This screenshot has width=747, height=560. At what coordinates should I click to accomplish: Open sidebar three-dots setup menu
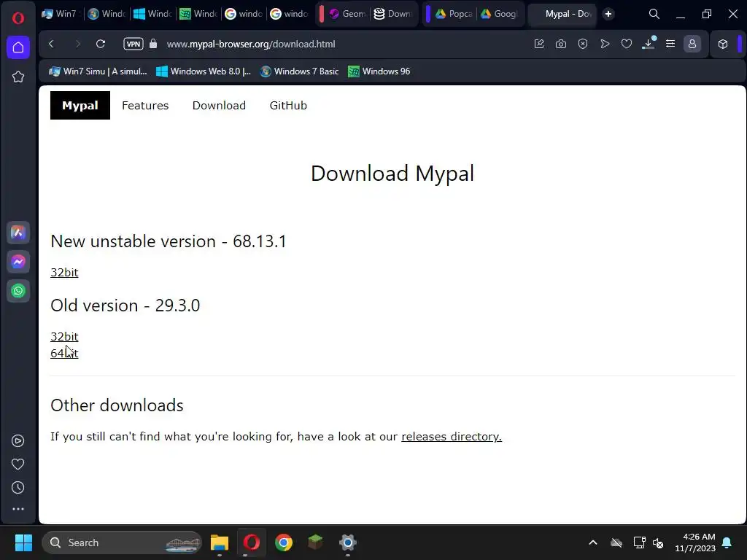coord(18,509)
